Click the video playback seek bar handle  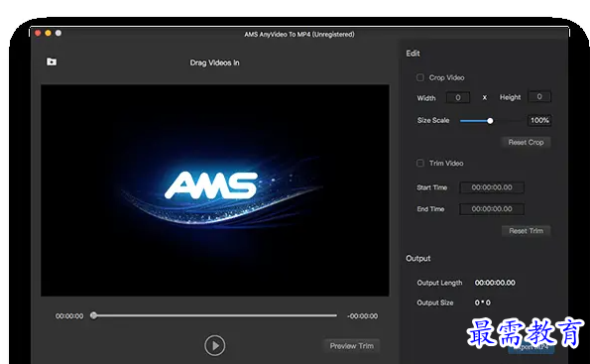coord(93,315)
